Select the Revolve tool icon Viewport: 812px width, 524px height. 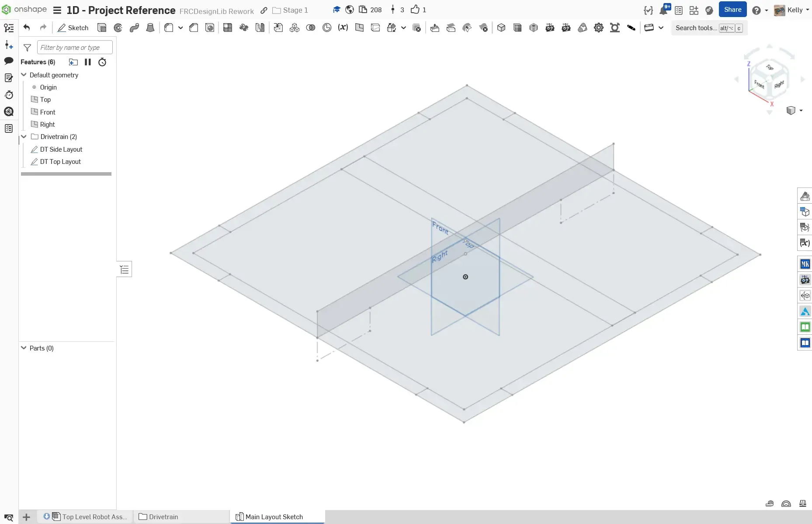[x=118, y=28]
